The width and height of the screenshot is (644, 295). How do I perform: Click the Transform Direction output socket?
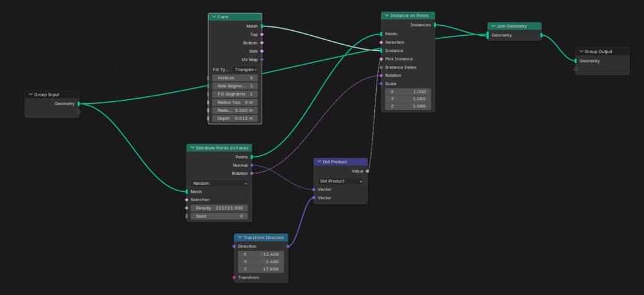tap(287, 246)
